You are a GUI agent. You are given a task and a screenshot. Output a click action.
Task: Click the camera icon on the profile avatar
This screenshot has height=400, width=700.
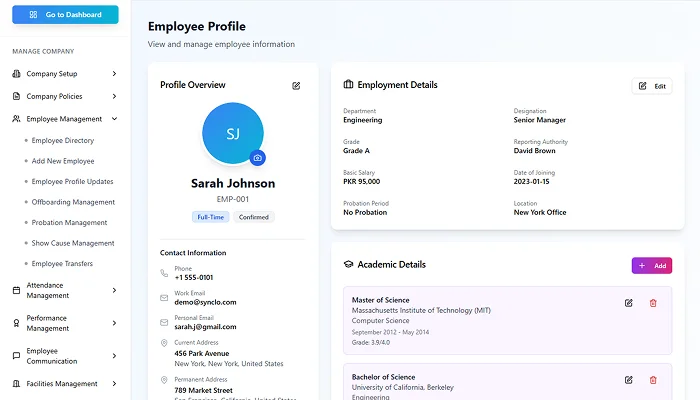click(257, 158)
